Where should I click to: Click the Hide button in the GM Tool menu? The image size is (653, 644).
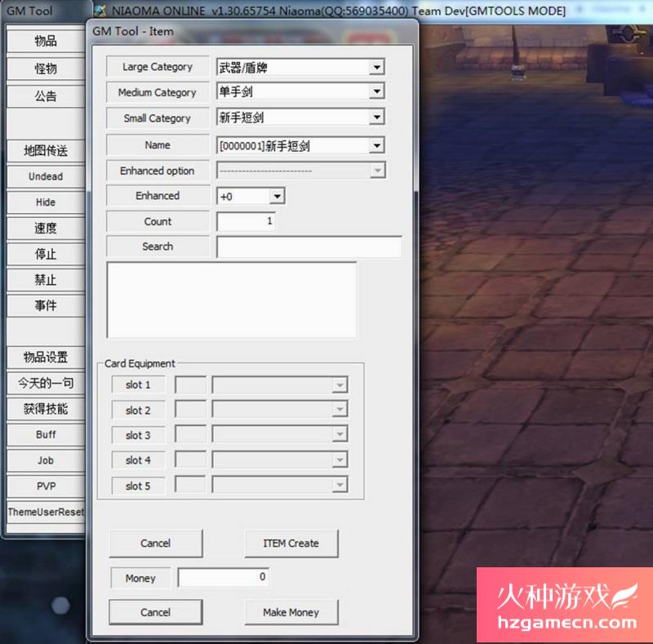[45, 202]
